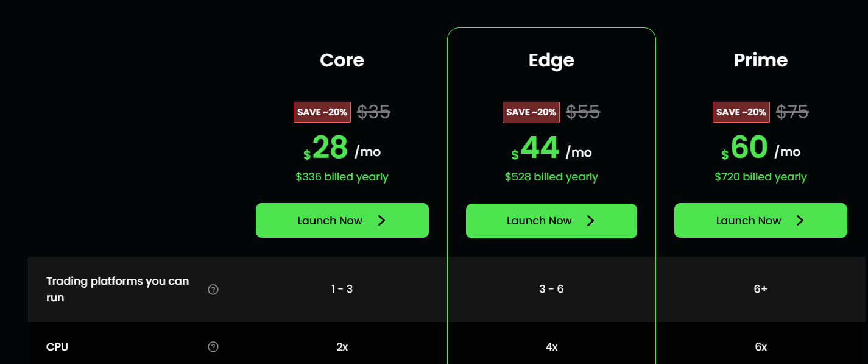This screenshot has width=868, height=364.
Task: Click the question mark icon beside Trading platforms
Action: click(212, 289)
